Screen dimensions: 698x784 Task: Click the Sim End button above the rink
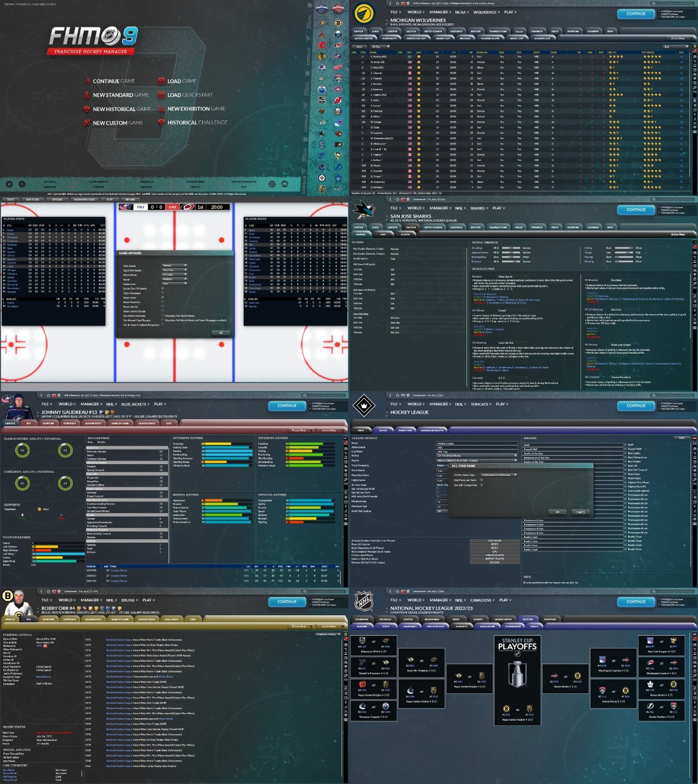click(x=130, y=199)
